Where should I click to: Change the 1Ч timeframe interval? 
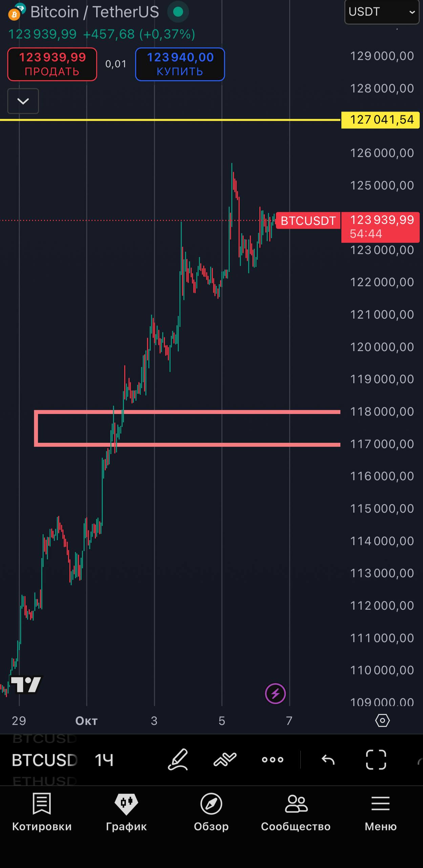point(104,760)
